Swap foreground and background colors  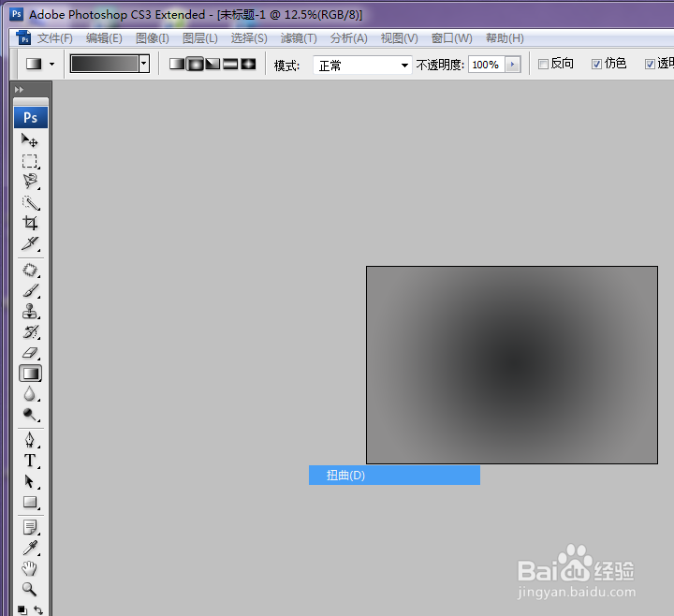click(x=37, y=610)
